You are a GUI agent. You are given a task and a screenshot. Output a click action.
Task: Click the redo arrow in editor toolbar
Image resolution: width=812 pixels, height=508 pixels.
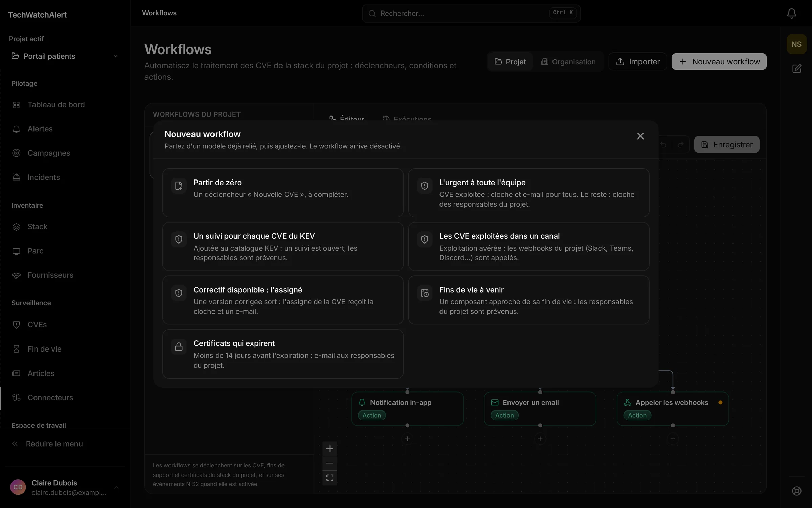click(680, 145)
